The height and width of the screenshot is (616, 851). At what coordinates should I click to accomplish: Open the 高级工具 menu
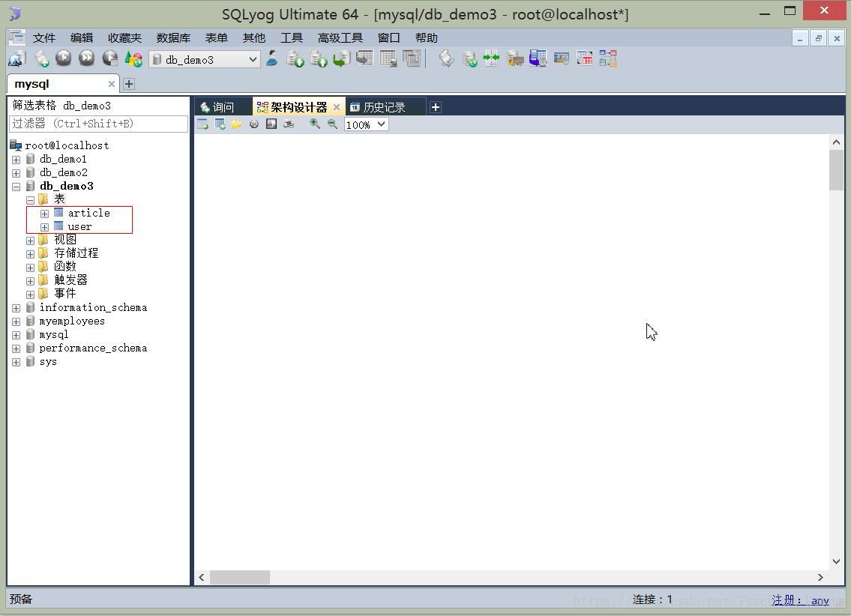[x=340, y=38]
